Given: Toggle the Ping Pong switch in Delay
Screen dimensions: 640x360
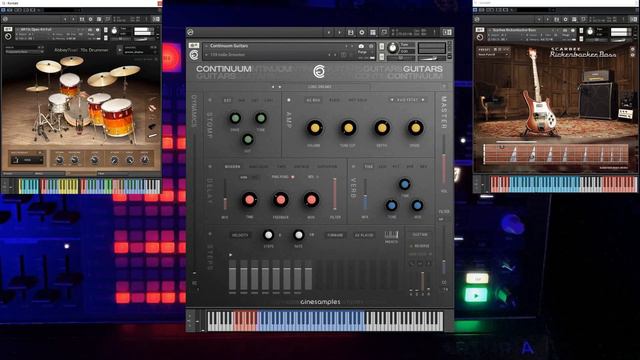Looking at the screenshot, I should click(293, 177).
